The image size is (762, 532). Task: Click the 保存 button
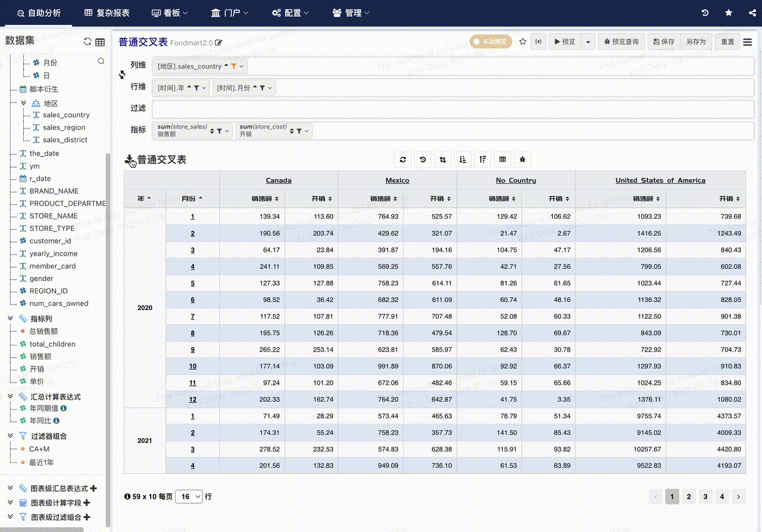(663, 42)
